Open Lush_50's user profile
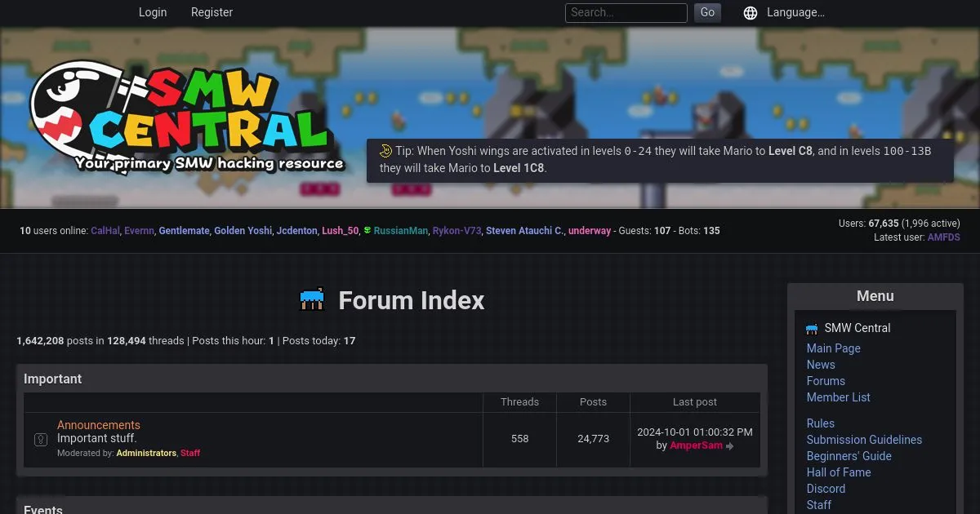Viewport: 980px width, 514px height. (341, 231)
